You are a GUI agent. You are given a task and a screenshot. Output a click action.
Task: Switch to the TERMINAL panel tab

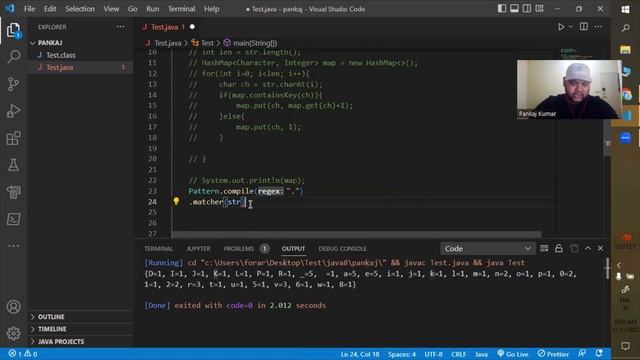pos(158,249)
